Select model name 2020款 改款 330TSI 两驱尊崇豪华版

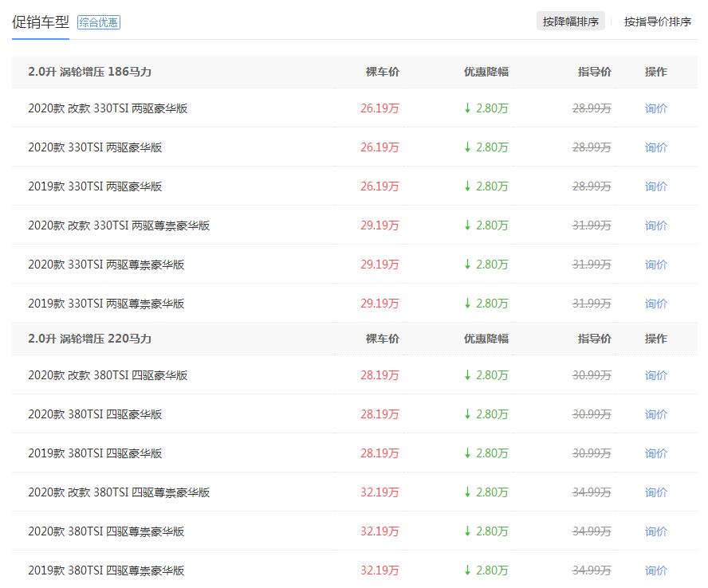tap(119, 225)
